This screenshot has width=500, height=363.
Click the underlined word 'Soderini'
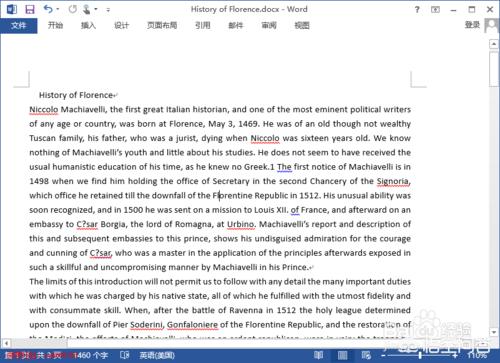[x=146, y=324]
